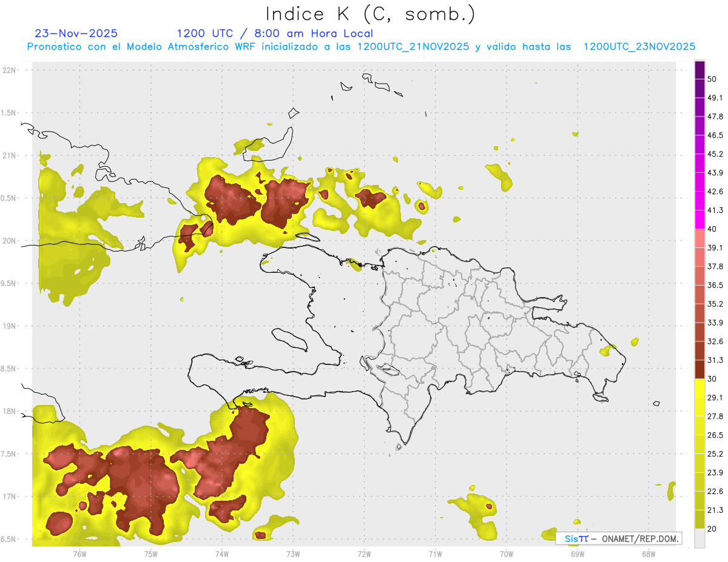Click the colorbar value "40"
This screenshot has width=728, height=562.
(712, 229)
